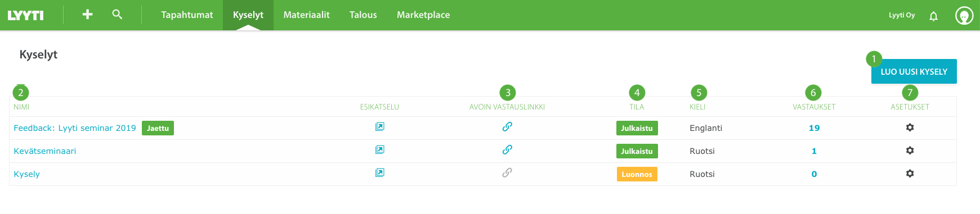Open the user profile avatar

(964, 16)
